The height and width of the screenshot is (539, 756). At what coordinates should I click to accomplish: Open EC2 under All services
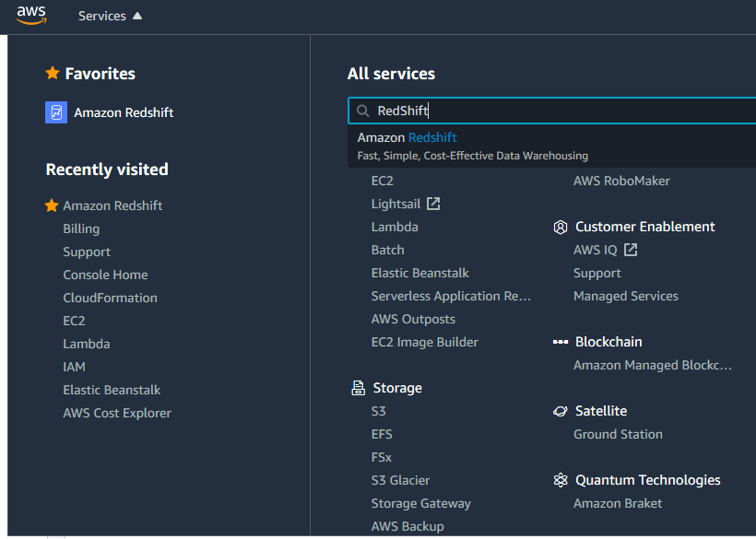click(x=383, y=182)
